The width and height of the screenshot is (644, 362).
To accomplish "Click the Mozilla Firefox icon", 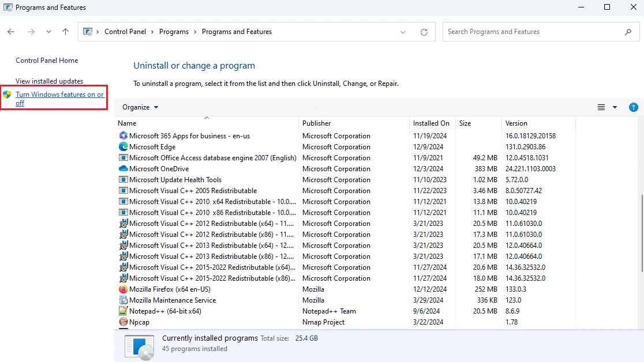I will pos(123,289).
